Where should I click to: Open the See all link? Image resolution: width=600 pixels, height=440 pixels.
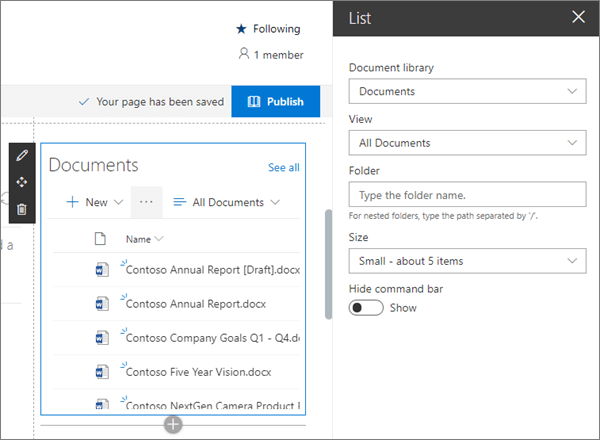point(283,167)
